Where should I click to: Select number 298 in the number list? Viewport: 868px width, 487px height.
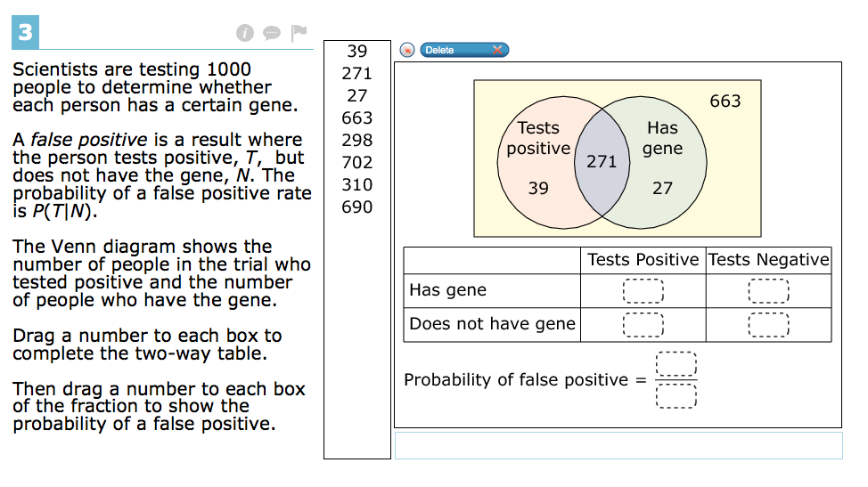click(357, 140)
